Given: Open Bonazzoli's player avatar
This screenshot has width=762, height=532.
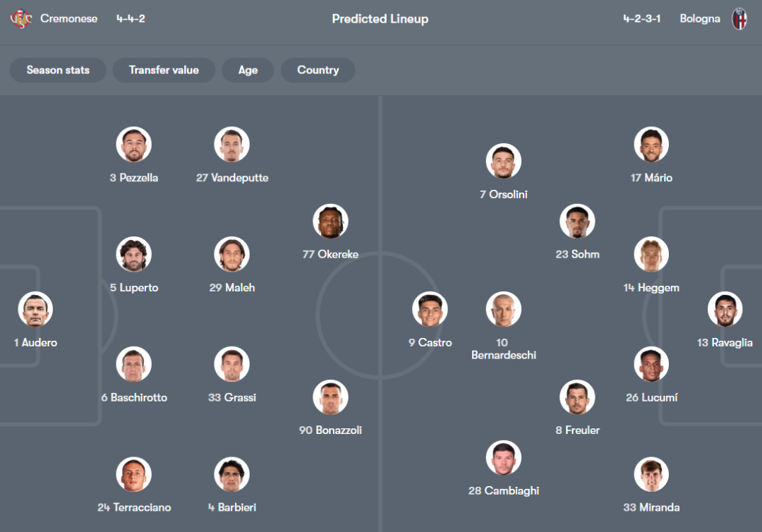Looking at the screenshot, I should tap(330, 397).
